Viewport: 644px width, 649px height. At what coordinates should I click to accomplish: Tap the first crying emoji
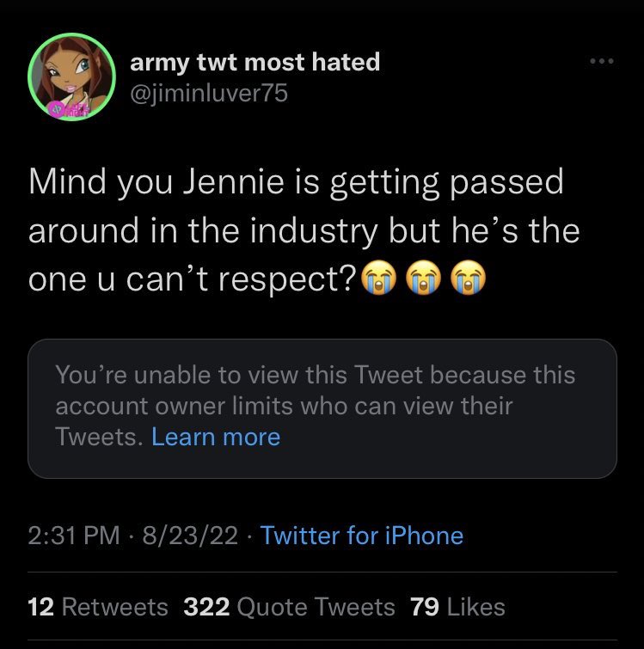tap(378, 278)
